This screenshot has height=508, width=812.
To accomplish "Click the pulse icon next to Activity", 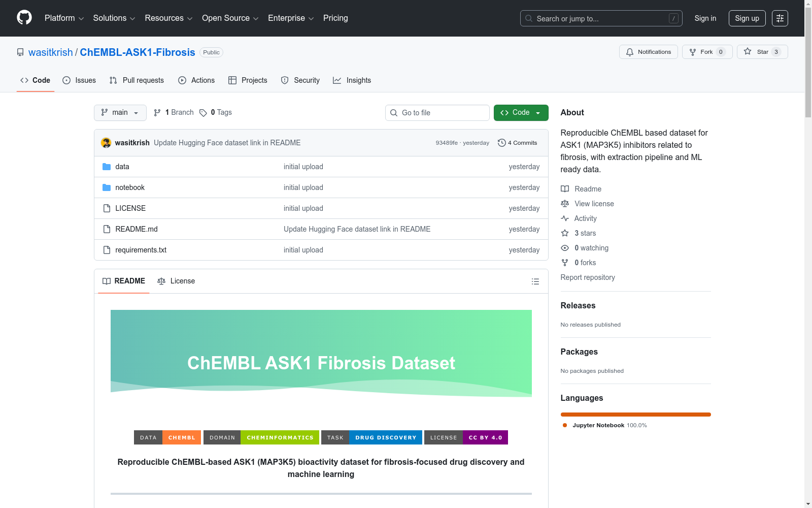I will (565, 218).
